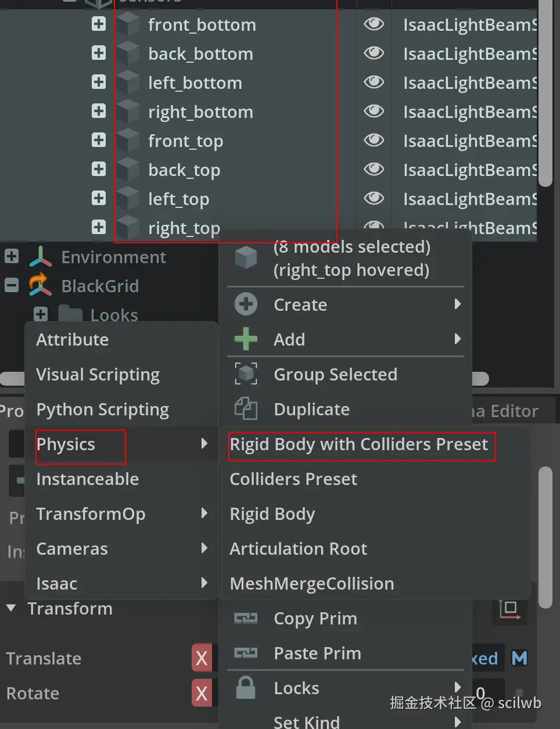Click the Copy Prim link icon
This screenshot has width=560, height=729.
point(246,619)
